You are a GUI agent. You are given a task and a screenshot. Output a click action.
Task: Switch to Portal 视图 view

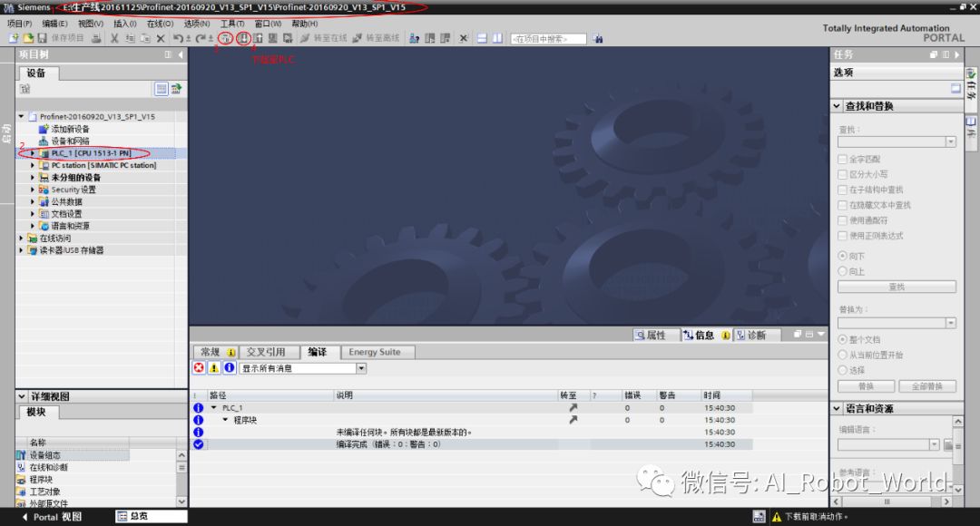pos(52,517)
